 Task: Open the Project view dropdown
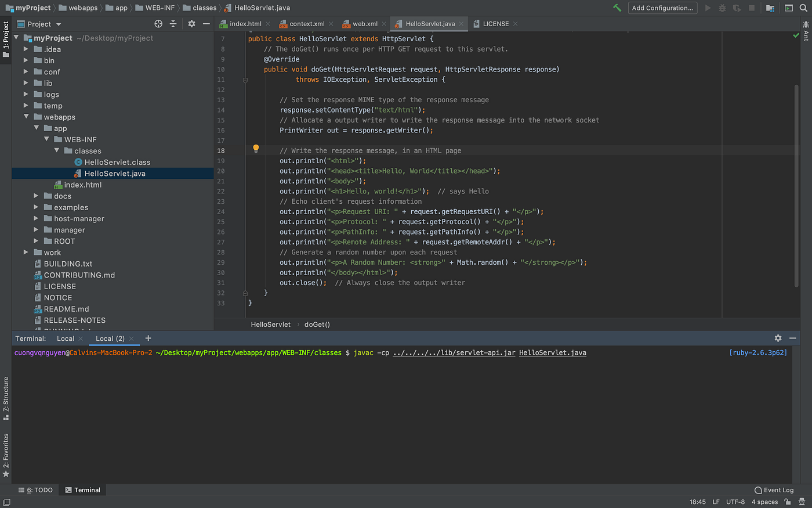tap(39, 24)
